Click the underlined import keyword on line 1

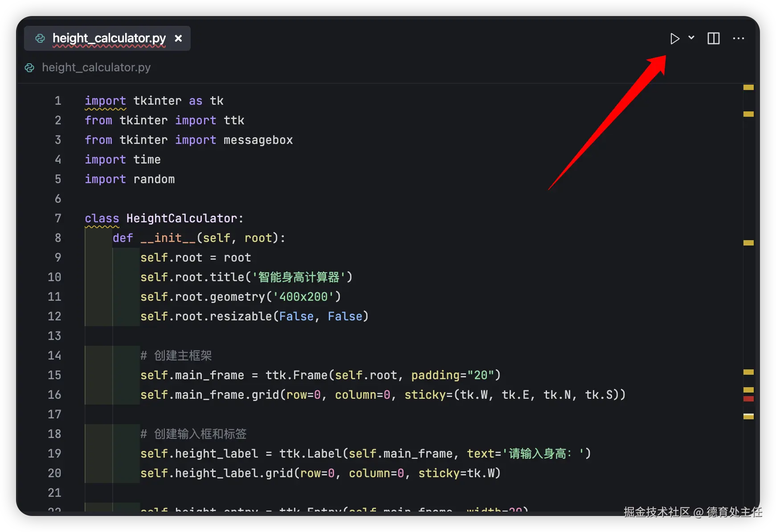[x=105, y=101]
